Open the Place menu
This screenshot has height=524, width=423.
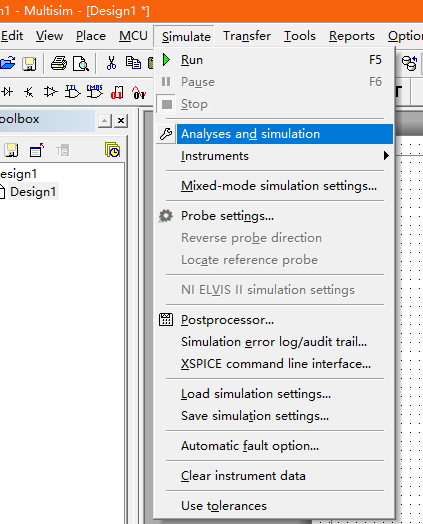tap(91, 36)
